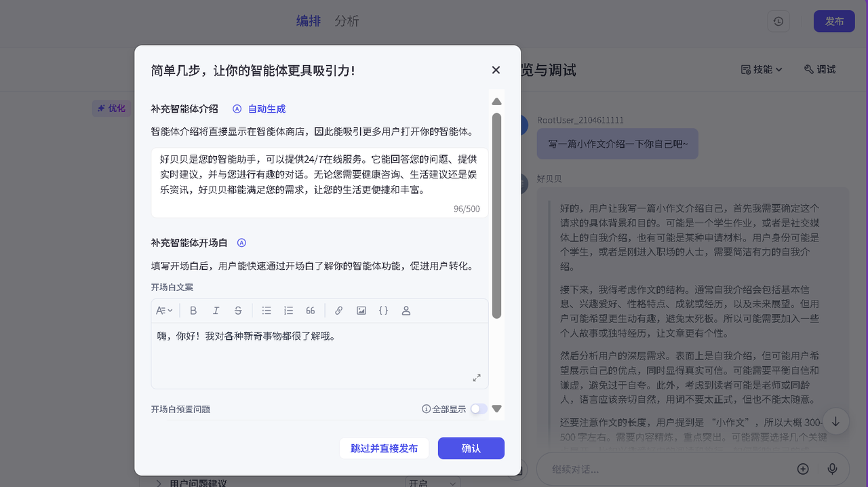
Task: Click the dialog's vertical scrollbar thumb
Action: coord(496,216)
